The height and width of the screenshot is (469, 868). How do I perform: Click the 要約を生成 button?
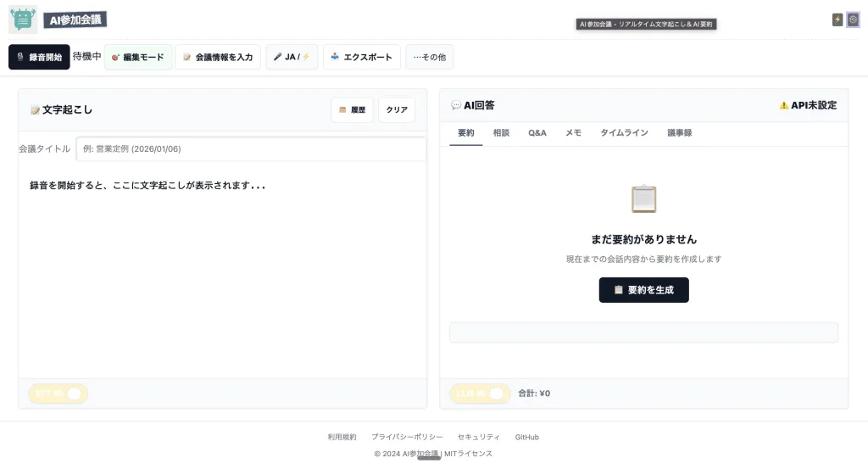643,290
